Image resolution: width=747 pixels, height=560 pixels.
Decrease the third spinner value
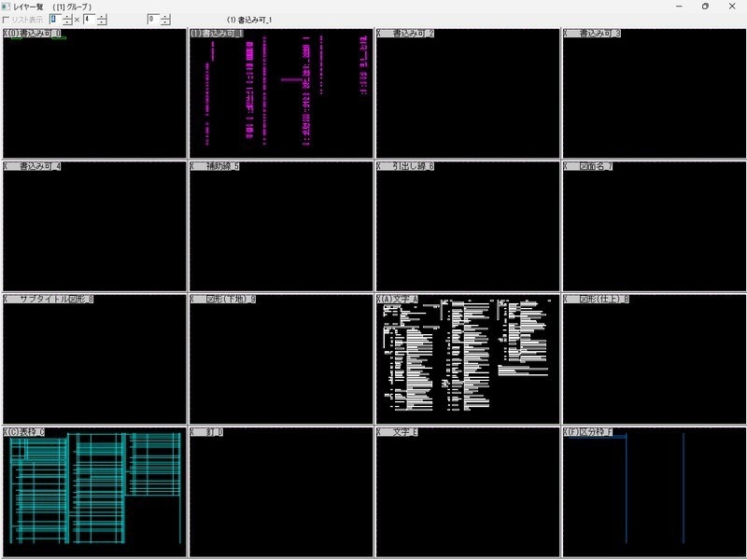tap(165, 22)
